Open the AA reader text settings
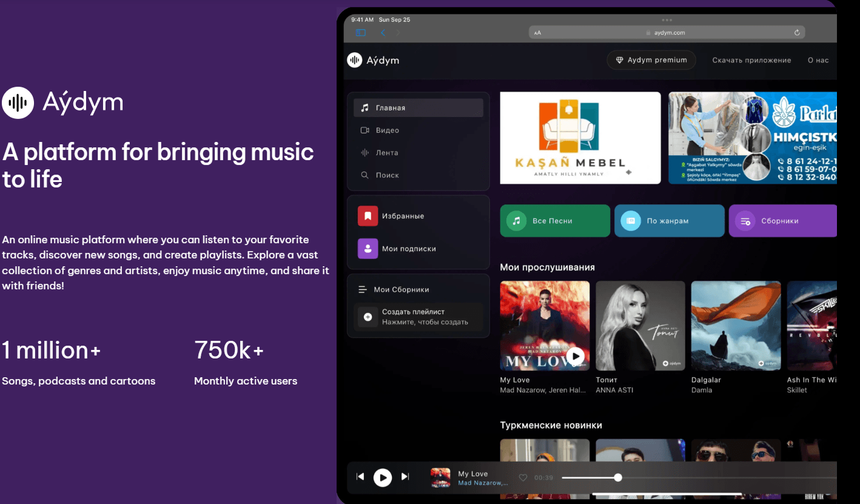The width and height of the screenshot is (860, 504). pos(537,33)
